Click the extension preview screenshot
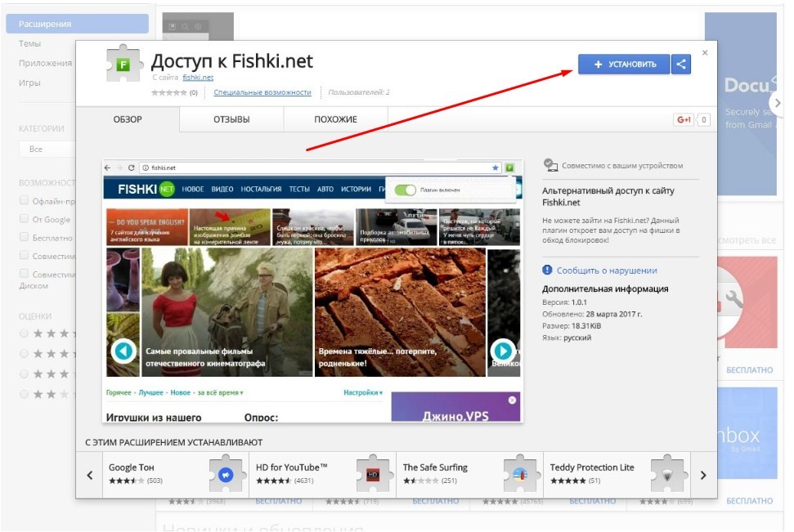 tap(312, 291)
